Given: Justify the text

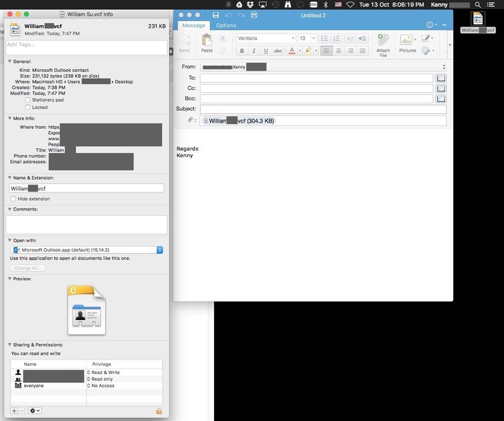Looking at the screenshot, I should point(362,51).
